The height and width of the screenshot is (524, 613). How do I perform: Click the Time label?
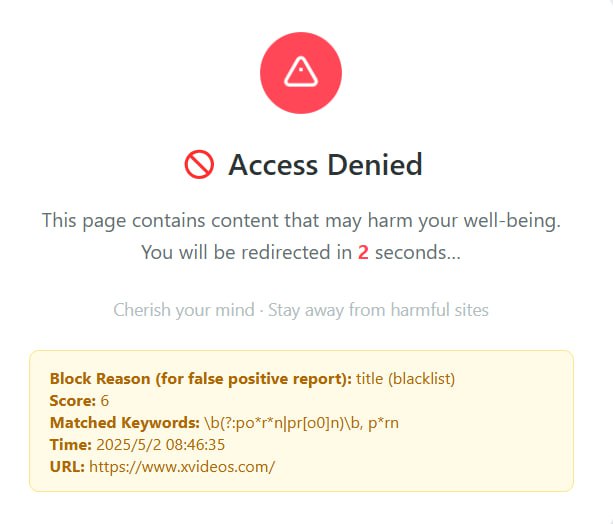click(69, 445)
